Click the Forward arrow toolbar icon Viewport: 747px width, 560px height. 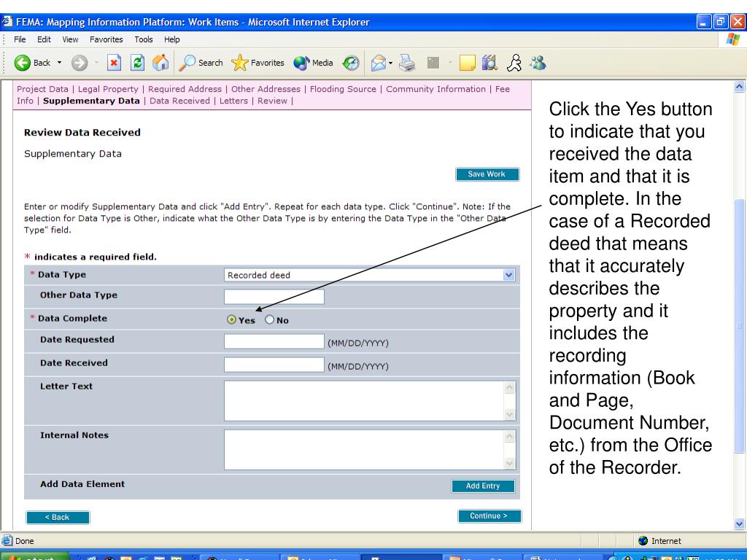click(x=80, y=63)
